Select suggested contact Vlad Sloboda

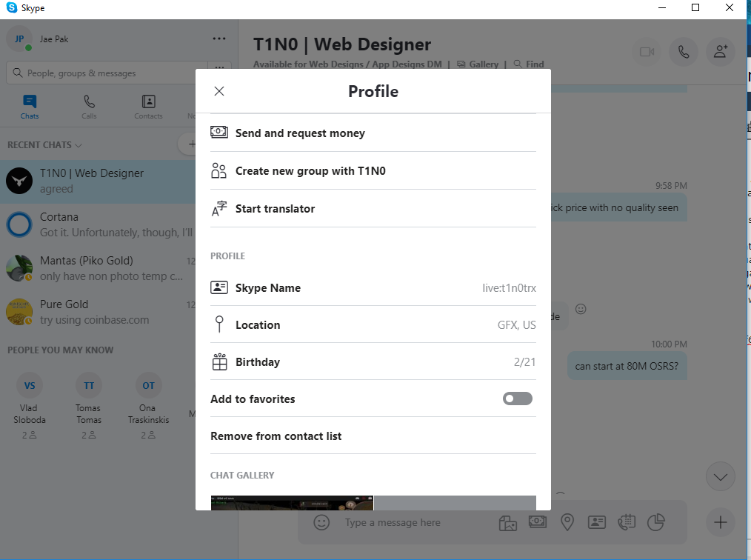click(x=29, y=406)
